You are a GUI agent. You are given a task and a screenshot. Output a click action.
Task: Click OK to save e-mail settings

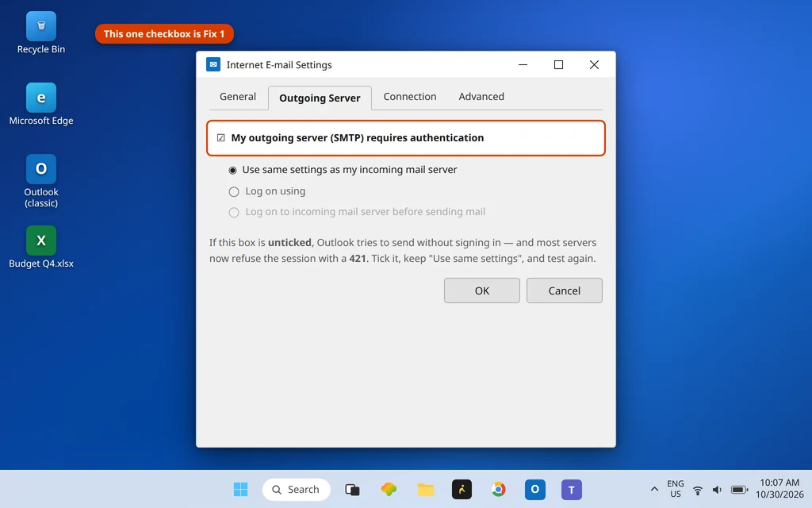[x=481, y=291]
